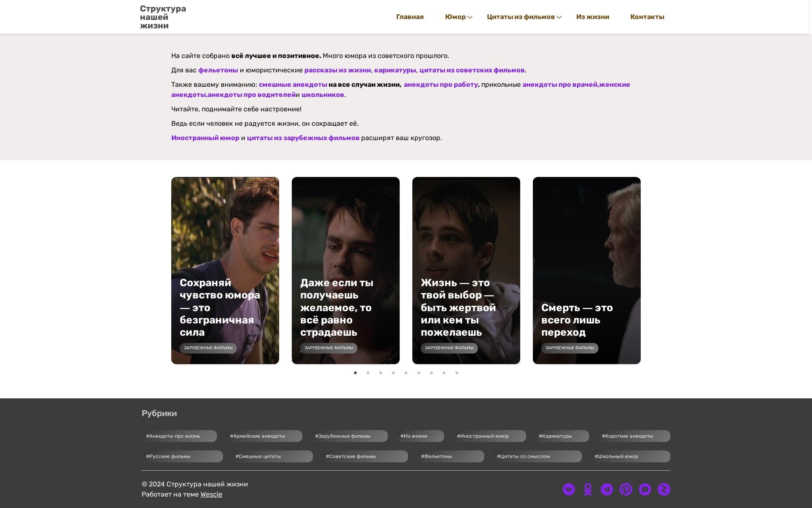The height and width of the screenshot is (508, 812).
Task: Open the #Советские фильмы category tag
Action: coord(365,456)
